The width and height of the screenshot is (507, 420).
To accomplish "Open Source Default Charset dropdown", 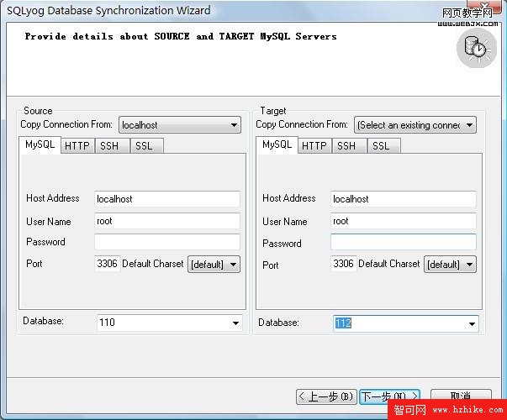I will click(x=214, y=265).
